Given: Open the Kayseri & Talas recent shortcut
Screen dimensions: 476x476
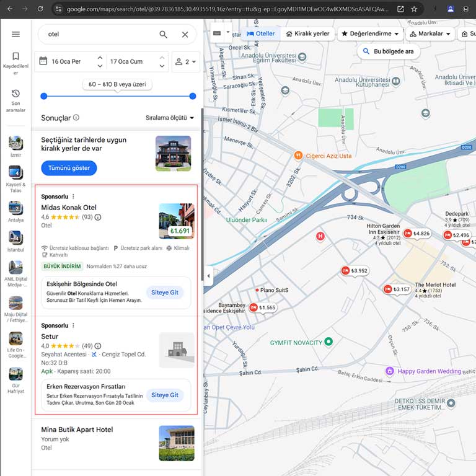Looking at the screenshot, I should (x=15, y=178).
